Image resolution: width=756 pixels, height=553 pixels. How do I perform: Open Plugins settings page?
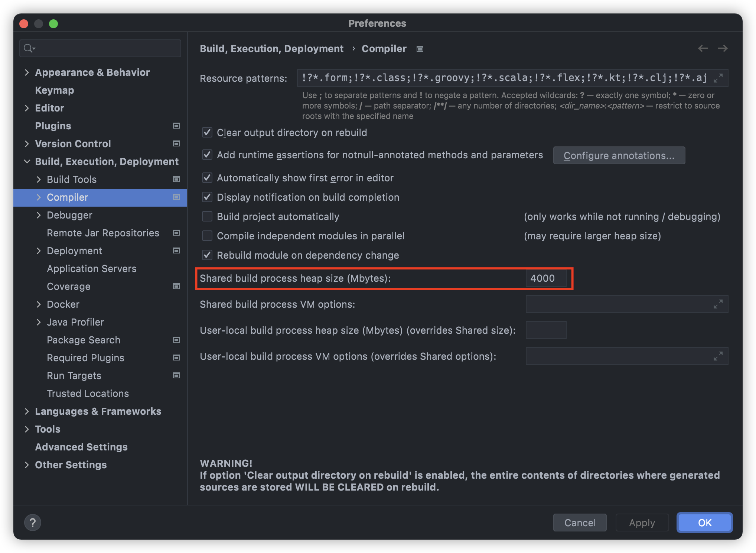[x=53, y=126]
